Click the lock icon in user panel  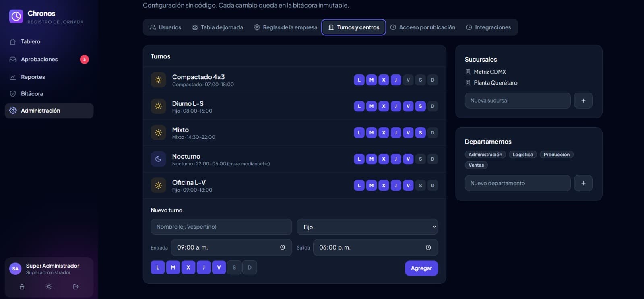[22, 287]
